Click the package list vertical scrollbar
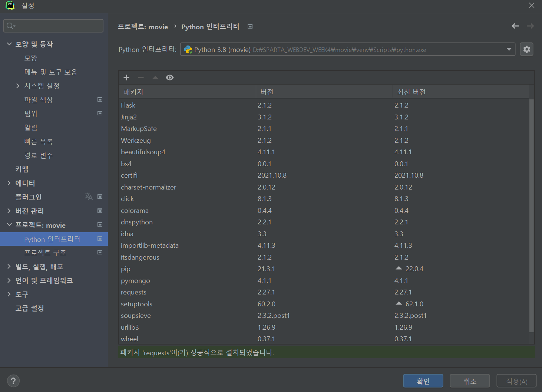The height and width of the screenshot is (392, 542). tap(532, 215)
